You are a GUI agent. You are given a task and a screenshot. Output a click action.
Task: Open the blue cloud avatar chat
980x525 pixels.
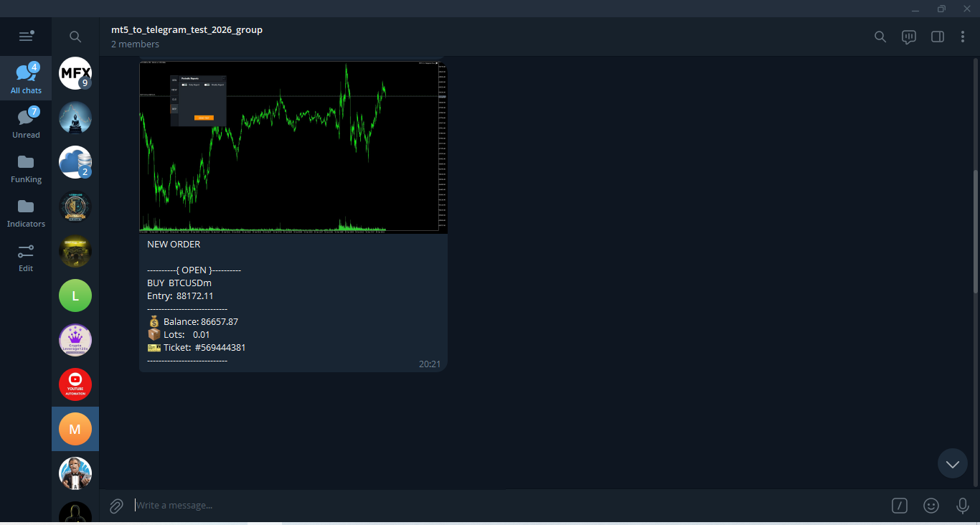75,162
